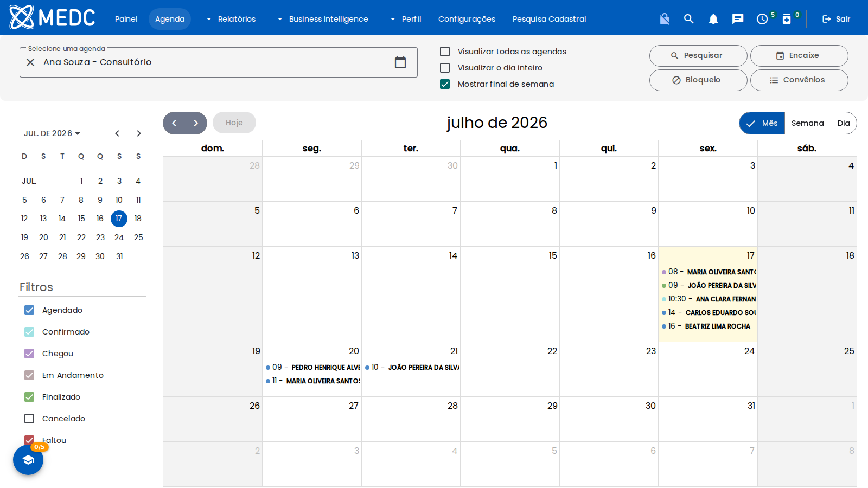Show next period with right arrow button
The width and height of the screenshot is (868, 488).
196,123
